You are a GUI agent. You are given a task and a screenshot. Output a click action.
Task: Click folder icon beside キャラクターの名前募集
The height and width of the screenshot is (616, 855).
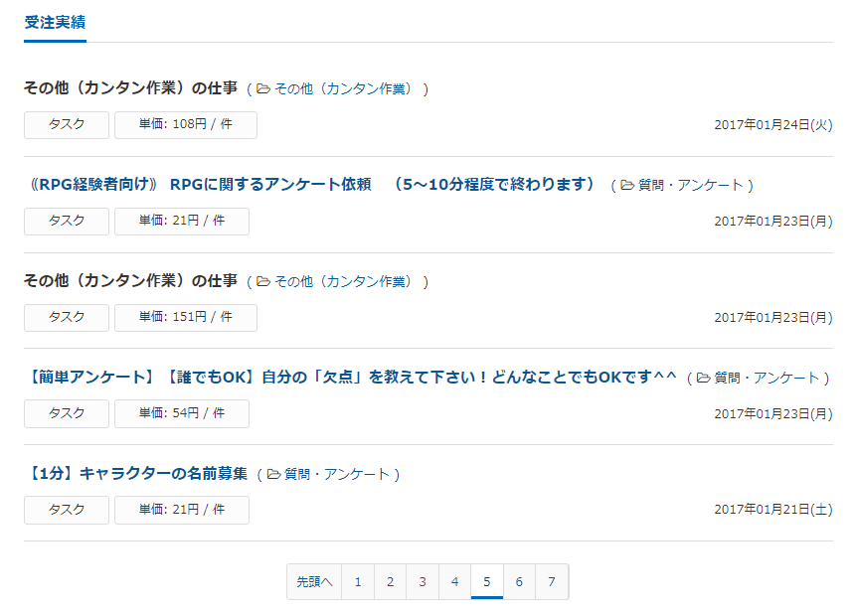273,474
